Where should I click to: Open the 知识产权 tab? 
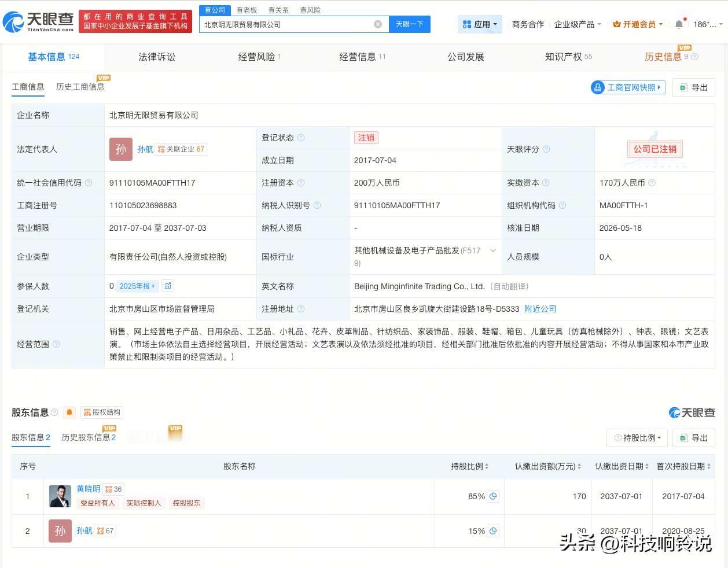[568, 57]
